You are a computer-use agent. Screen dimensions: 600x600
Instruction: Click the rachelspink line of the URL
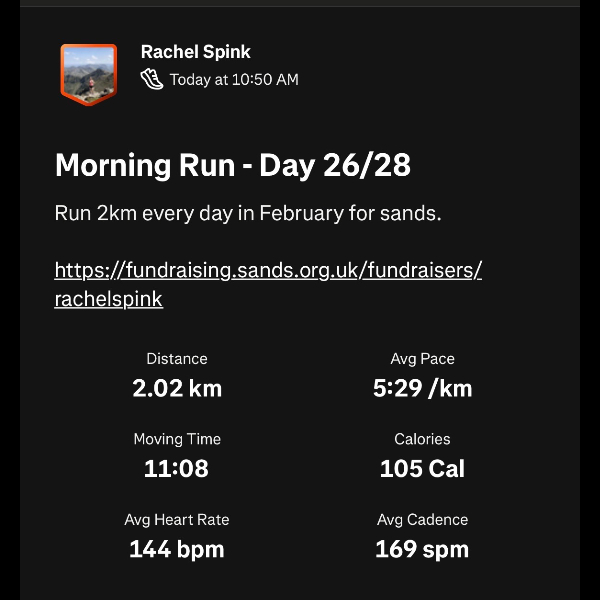coord(108,299)
